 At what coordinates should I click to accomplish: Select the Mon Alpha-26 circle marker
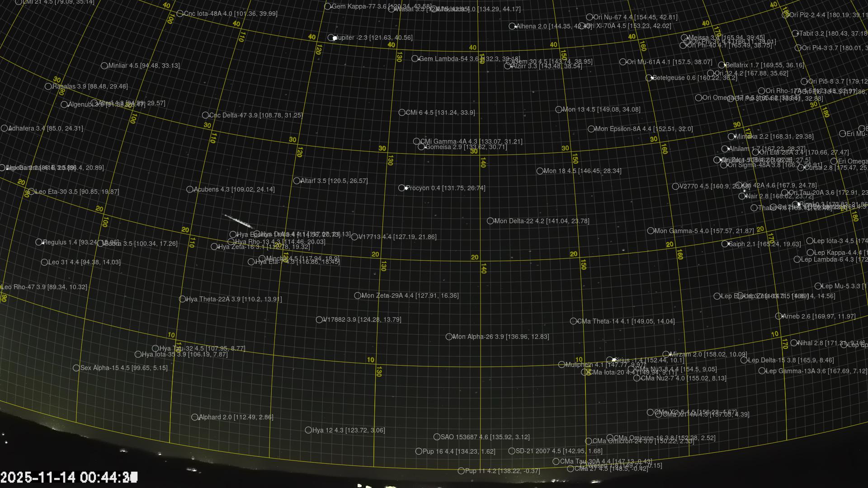click(x=449, y=337)
